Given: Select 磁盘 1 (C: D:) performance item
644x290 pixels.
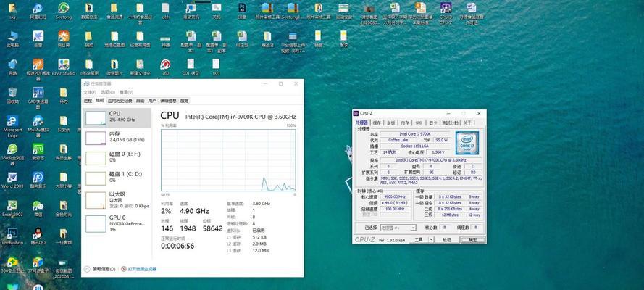Looking at the screenshot, I should click(x=117, y=178).
